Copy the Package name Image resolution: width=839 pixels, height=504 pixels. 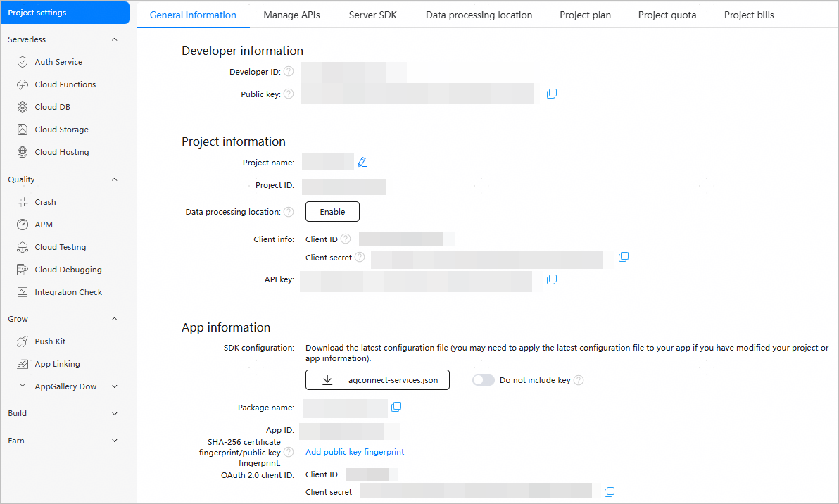pos(396,407)
